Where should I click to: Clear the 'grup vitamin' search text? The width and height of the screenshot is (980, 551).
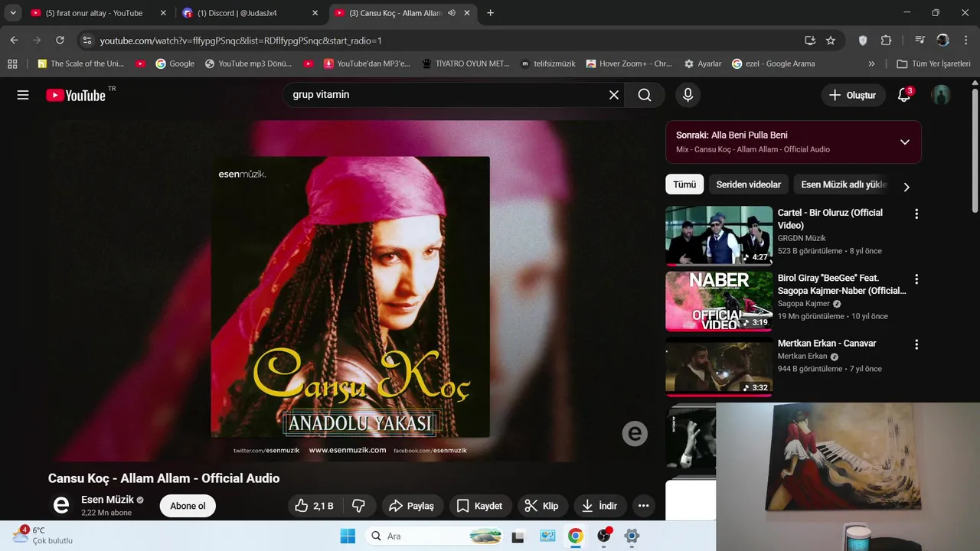[x=613, y=95]
